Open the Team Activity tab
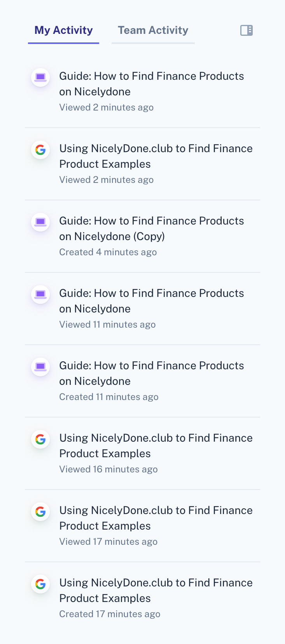 click(153, 30)
